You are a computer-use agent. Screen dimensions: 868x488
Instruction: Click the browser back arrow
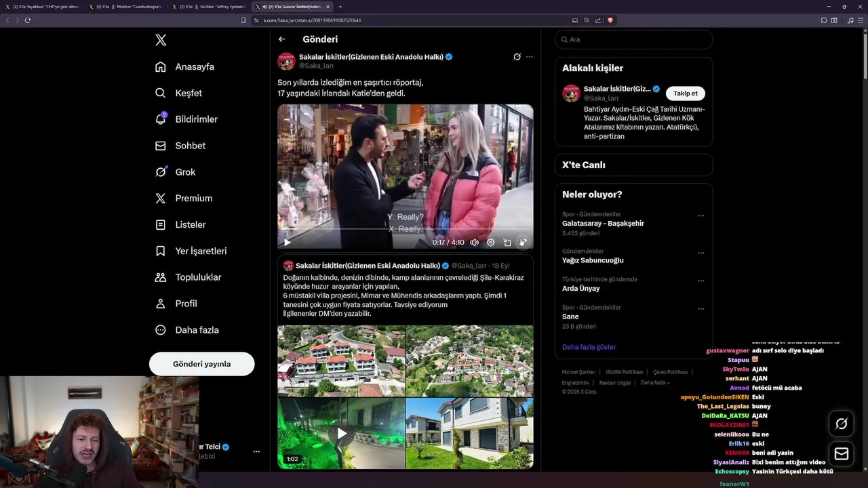[x=7, y=20]
